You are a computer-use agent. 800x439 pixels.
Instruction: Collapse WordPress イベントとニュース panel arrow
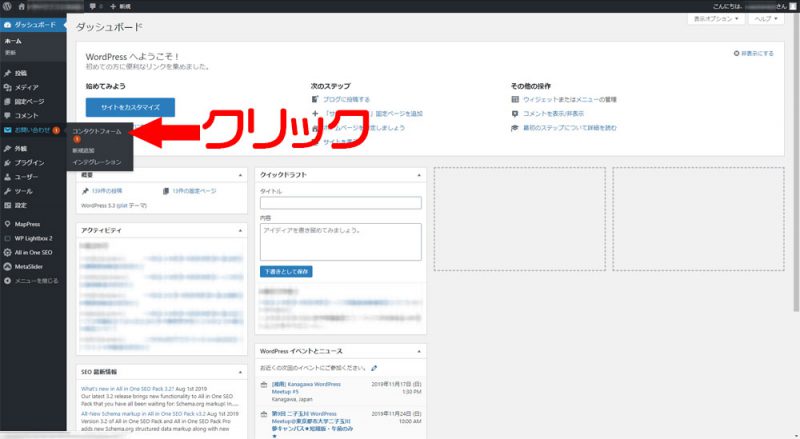419,351
